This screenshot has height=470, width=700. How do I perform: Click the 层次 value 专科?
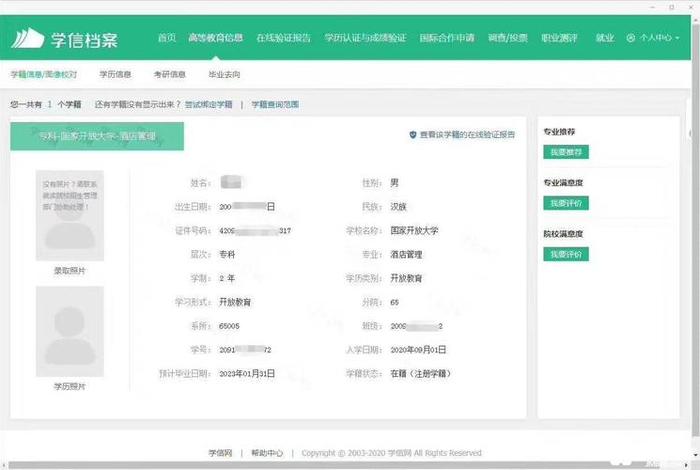tap(227, 254)
